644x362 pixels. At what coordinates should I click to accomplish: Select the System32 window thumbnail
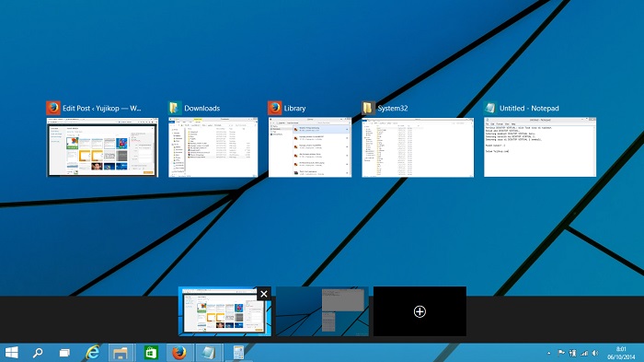(418, 147)
